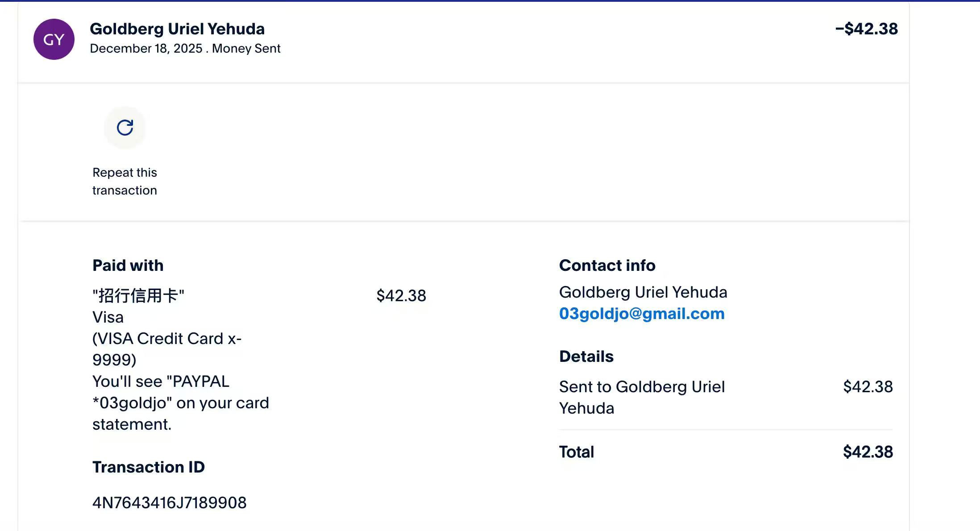This screenshot has height=531, width=980.
Task: Click the $42.38 amount beside the card name
Action: 401,295
